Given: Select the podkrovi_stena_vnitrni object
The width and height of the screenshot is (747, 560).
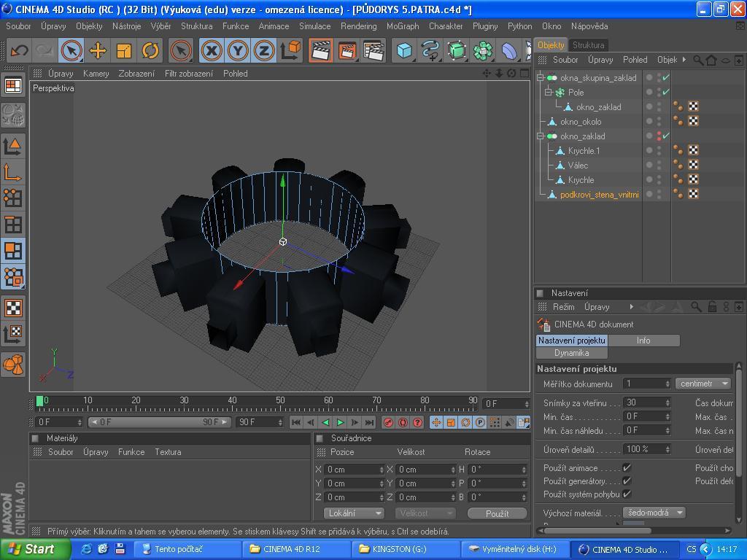Looking at the screenshot, I should tap(599, 194).
